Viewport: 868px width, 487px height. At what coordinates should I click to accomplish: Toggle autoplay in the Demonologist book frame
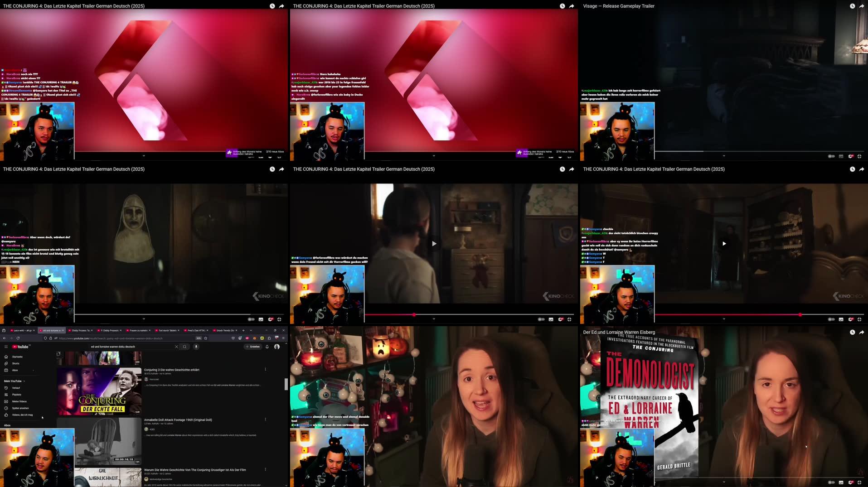click(x=831, y=482)
